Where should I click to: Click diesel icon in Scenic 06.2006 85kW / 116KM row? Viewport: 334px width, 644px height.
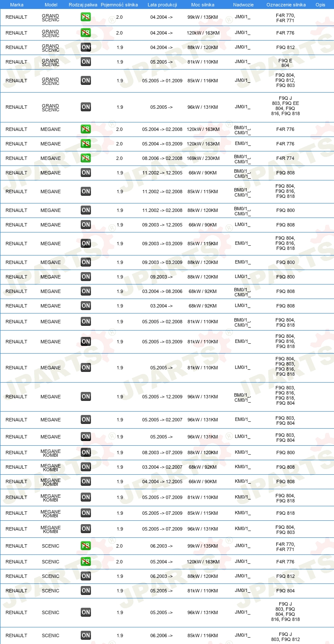(x=86, y=635)
